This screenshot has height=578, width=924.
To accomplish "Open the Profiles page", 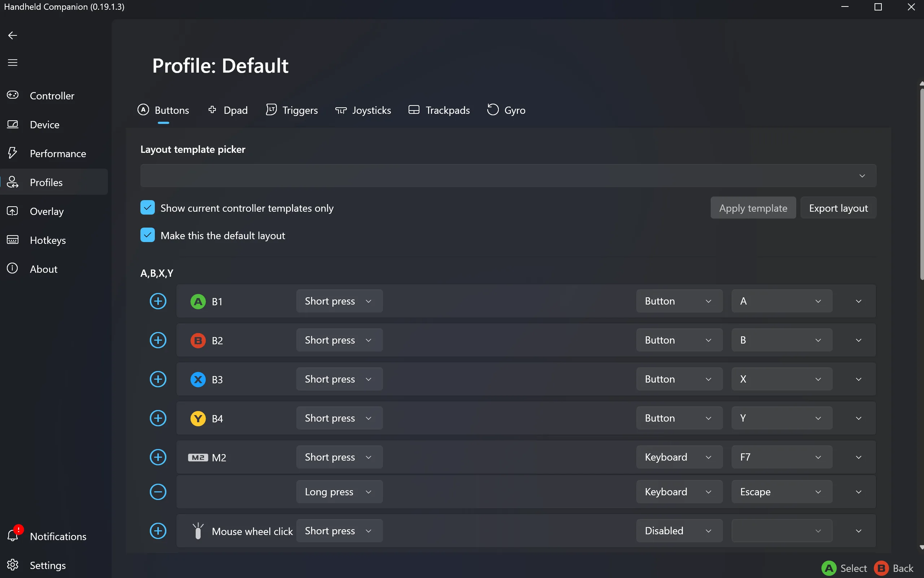I will click(x=54, y=182).
